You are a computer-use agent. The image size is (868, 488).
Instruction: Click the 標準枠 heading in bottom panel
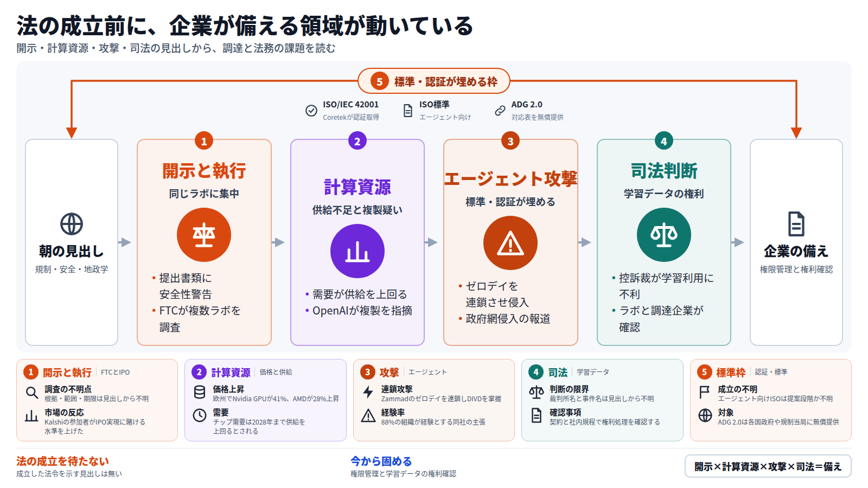click(731, 373)
